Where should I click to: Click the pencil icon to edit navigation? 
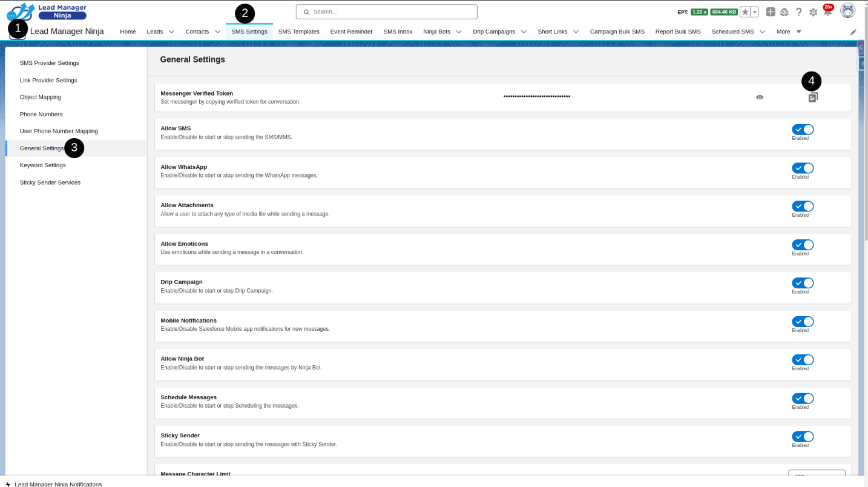click(x=853, y=32)
